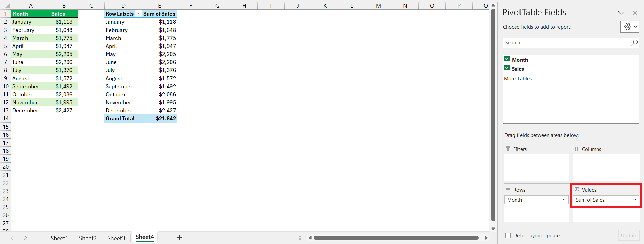Select column D header
This screenshot has height=244, width=644.
point(123,5)
